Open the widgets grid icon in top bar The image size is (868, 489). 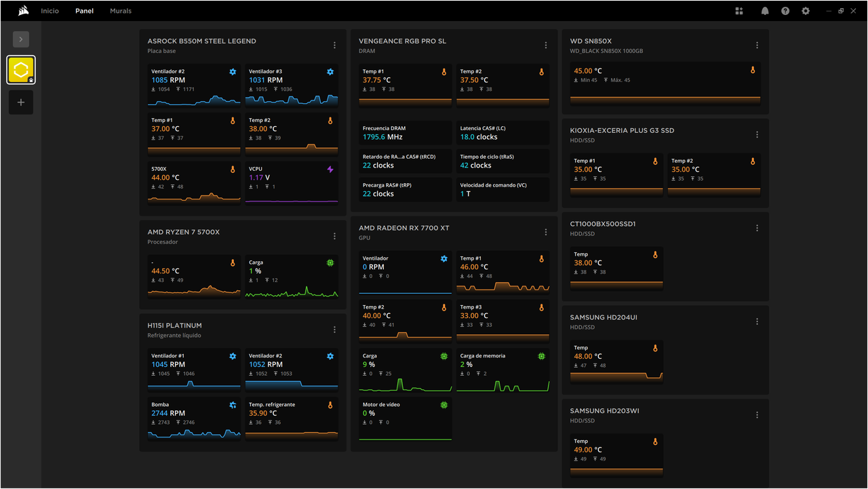tap(739, 11)
